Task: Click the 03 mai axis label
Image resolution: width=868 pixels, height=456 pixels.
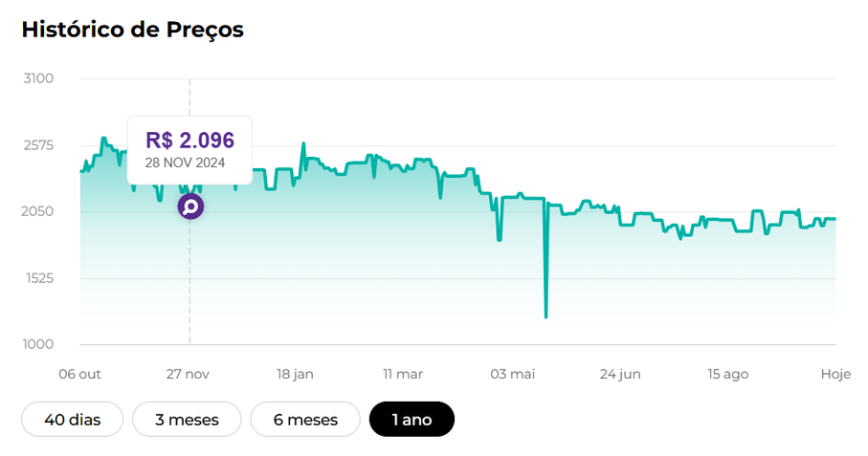Action: coord(510,374)
